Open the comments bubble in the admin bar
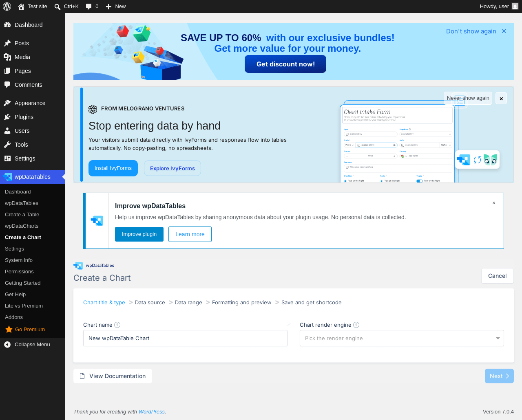522x420 pixels. pyautogui.click(x=92, y=7)
